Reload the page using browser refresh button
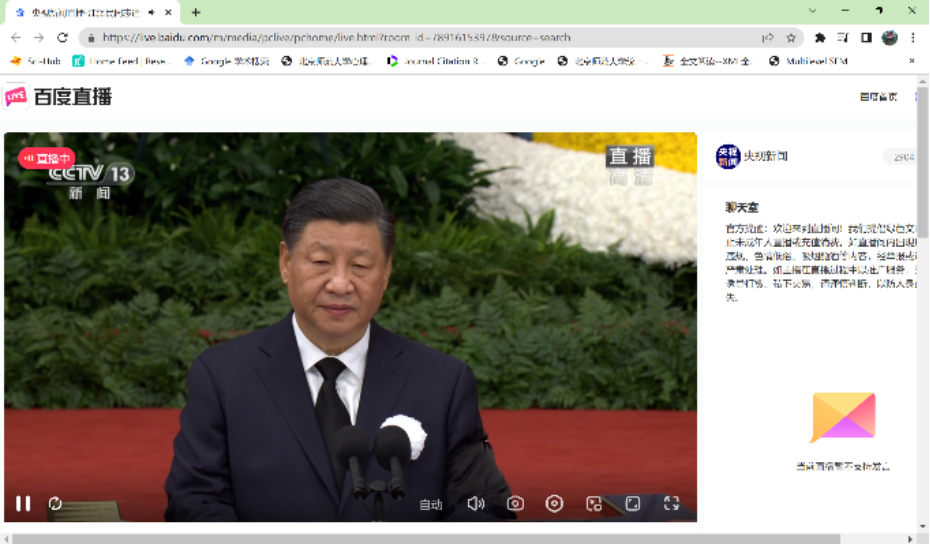Viewport: 930px width, 545px height. [x=62, y=38]
